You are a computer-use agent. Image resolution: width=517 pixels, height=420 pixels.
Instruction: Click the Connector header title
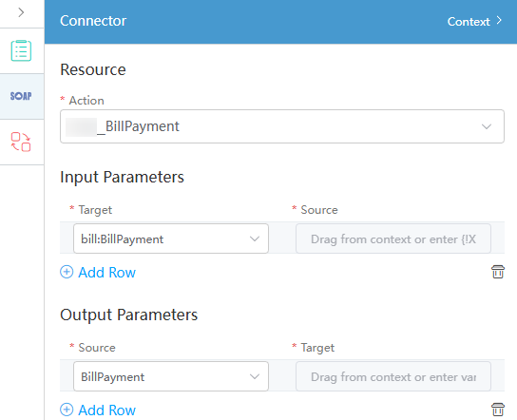click(x=93, y=21)
